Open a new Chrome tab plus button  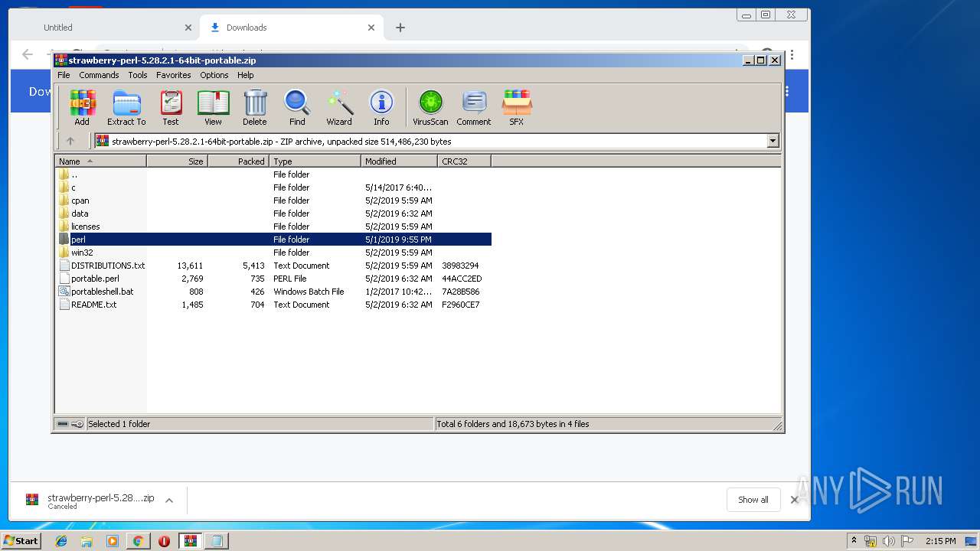pos(400,28)
